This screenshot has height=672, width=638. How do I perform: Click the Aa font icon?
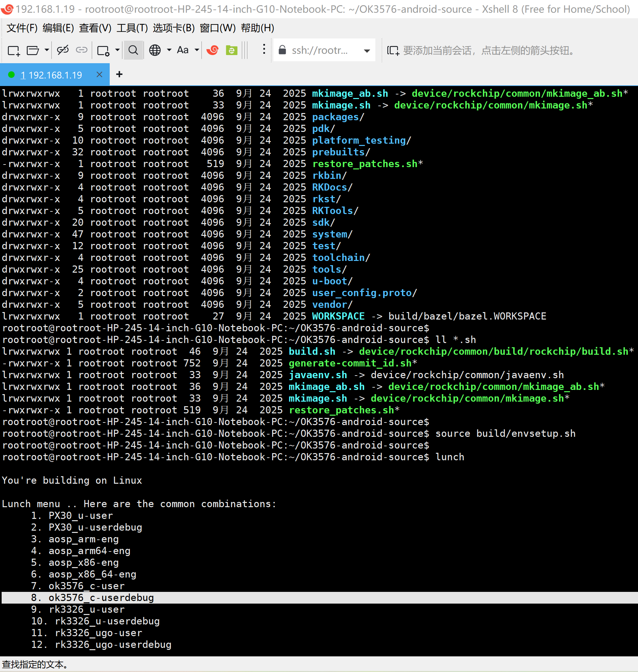(183, 50)
